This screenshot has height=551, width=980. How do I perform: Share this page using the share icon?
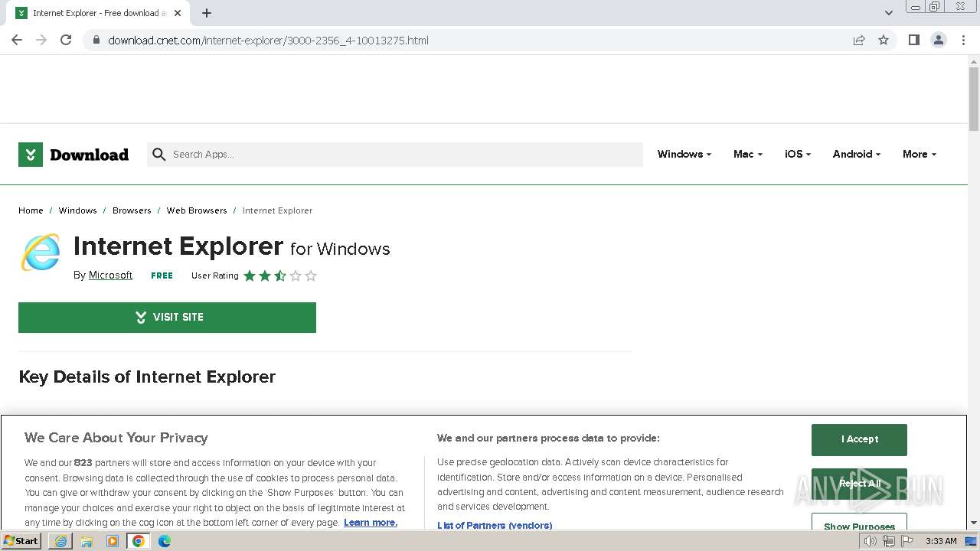(859, 40)
